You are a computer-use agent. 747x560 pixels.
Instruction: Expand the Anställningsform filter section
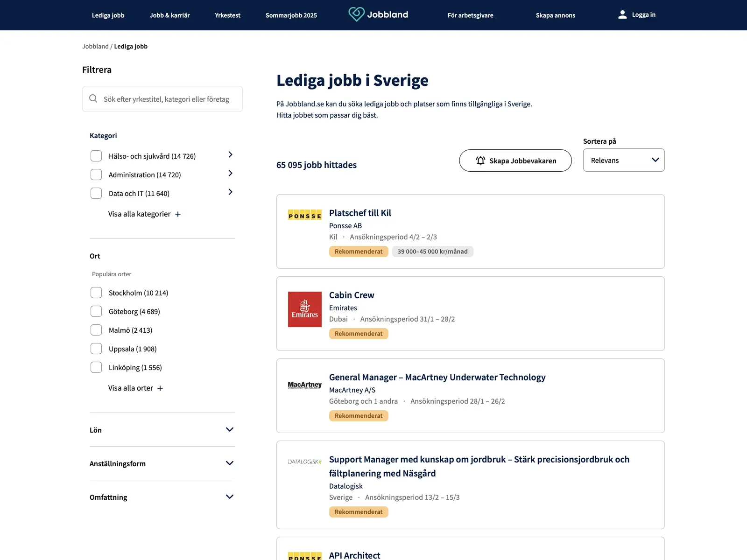click(162, 463)
